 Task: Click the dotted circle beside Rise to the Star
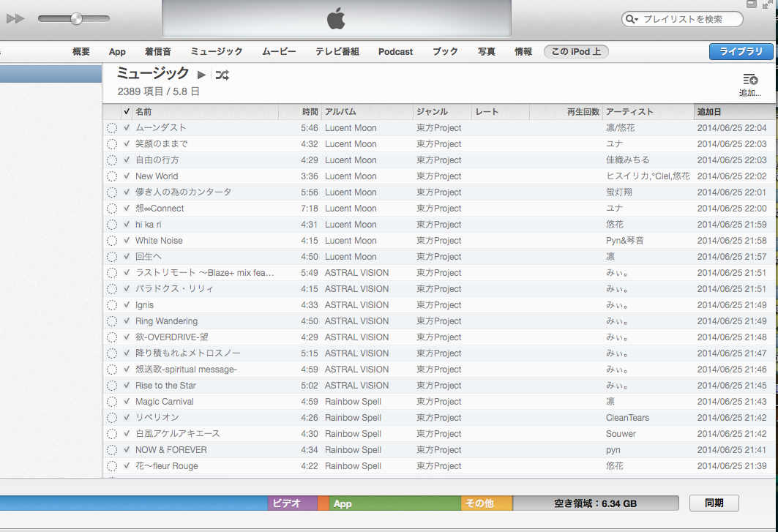[112, 386]
